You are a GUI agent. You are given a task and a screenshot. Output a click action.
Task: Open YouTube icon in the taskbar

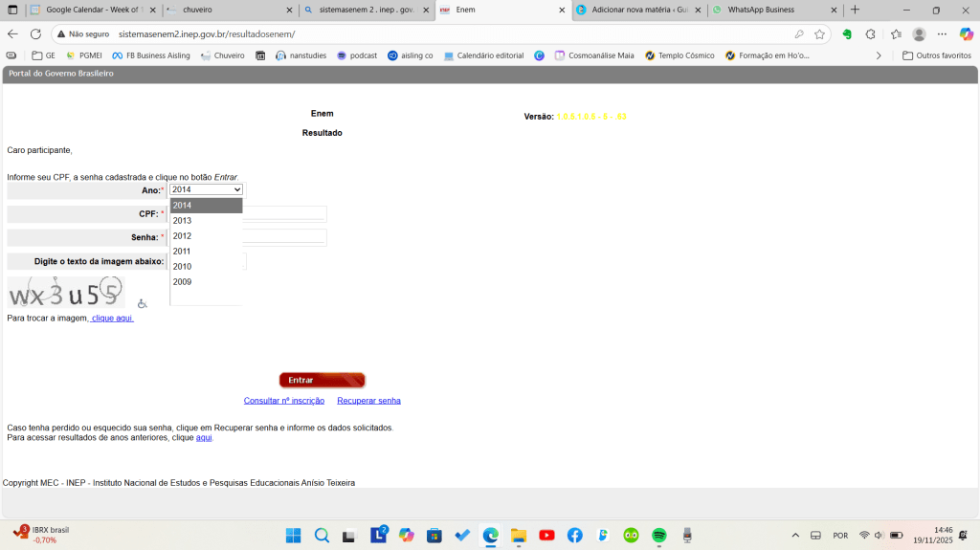pos(546,535)
